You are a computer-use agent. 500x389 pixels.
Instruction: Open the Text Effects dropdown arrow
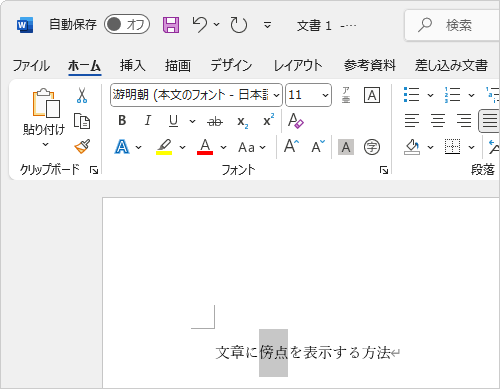point(139,147)
